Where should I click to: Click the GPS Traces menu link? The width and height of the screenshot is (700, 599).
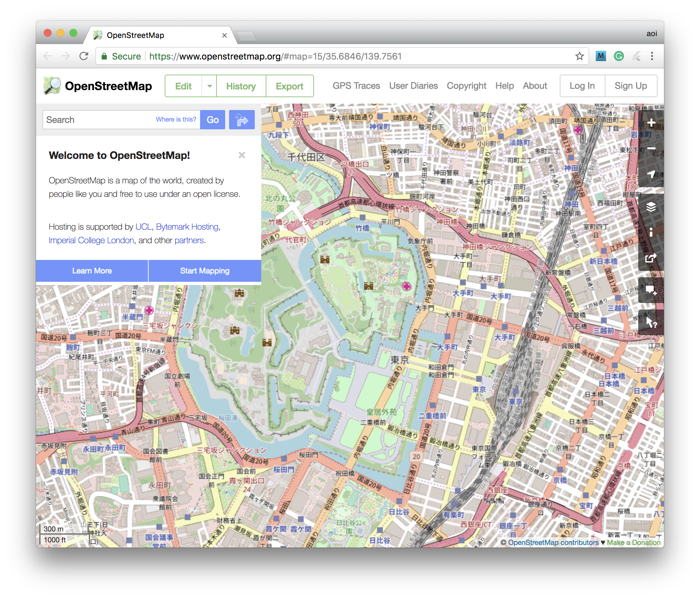pyautogui.click(x=356, y=86)
